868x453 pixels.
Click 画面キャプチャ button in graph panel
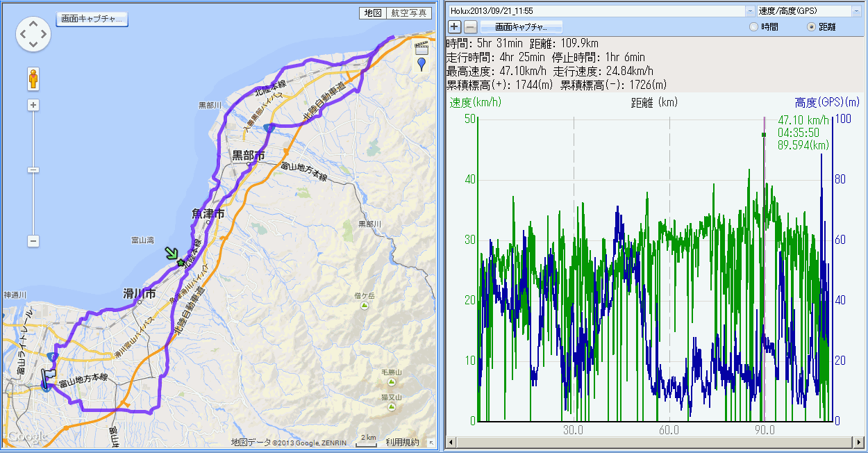click(x=521, y=27)
